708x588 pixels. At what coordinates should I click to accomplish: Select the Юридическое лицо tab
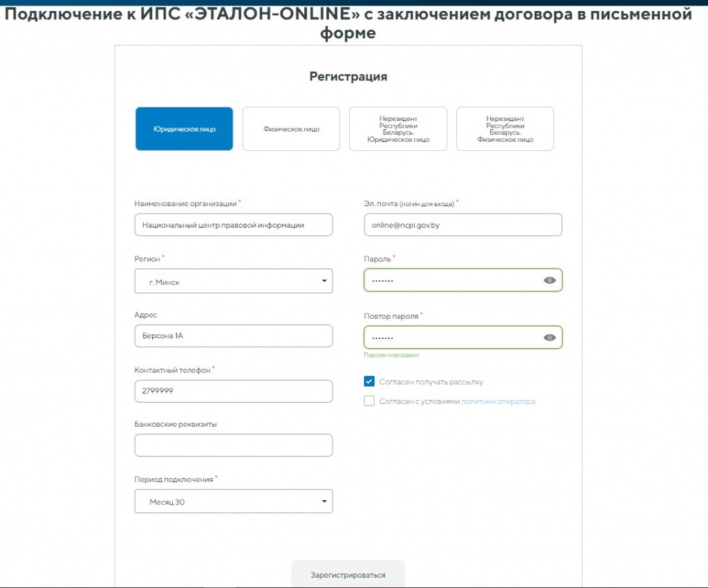(x=184, y=129)
